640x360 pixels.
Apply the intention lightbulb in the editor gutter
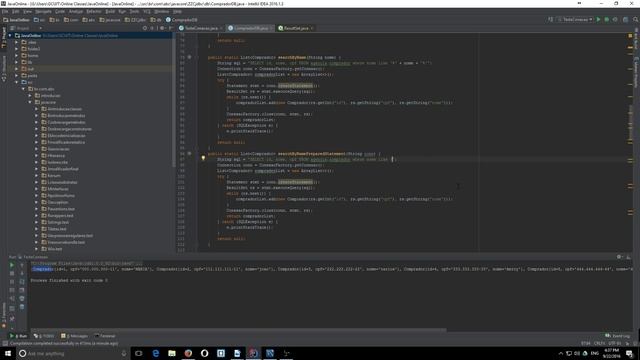point(203,158)
